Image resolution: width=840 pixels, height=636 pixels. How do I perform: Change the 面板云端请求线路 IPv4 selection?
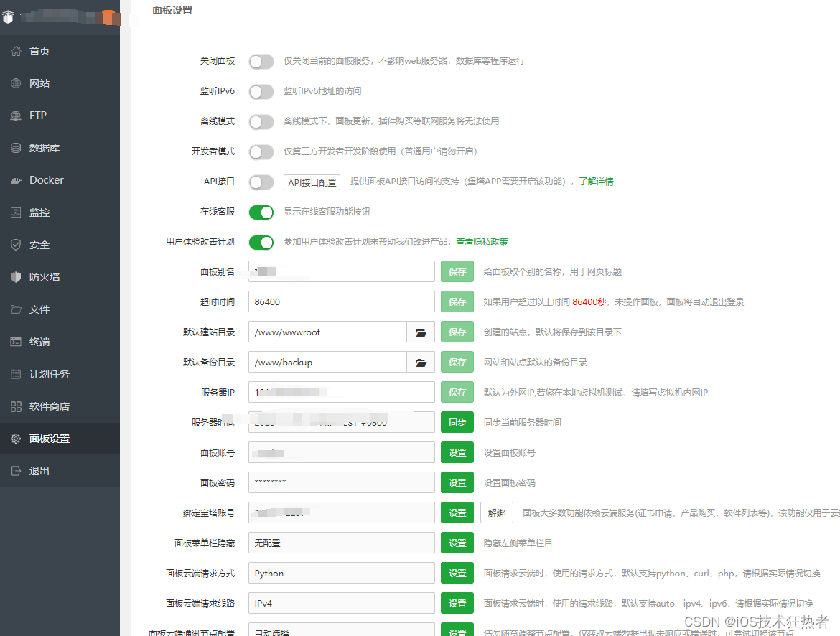coord(341,603)
